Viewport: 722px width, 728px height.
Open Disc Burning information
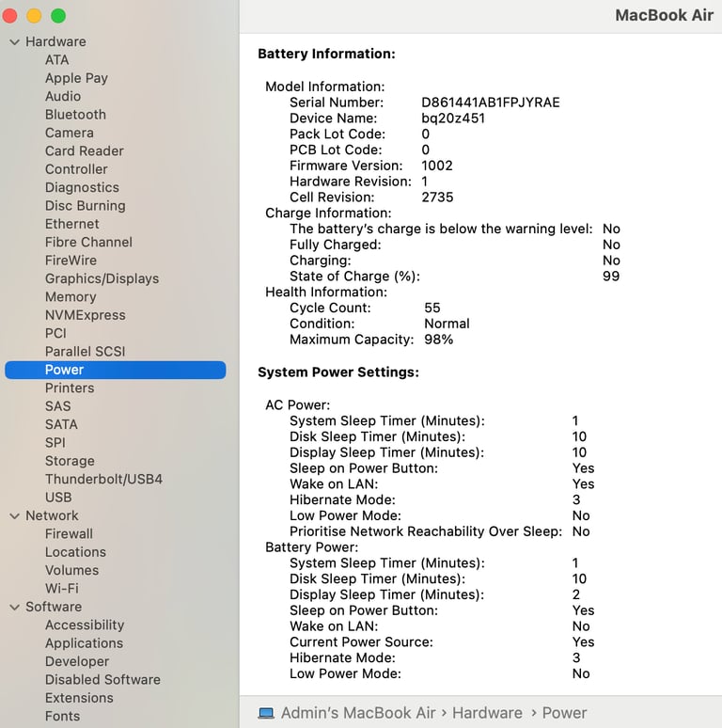click(x=86, y=206)
